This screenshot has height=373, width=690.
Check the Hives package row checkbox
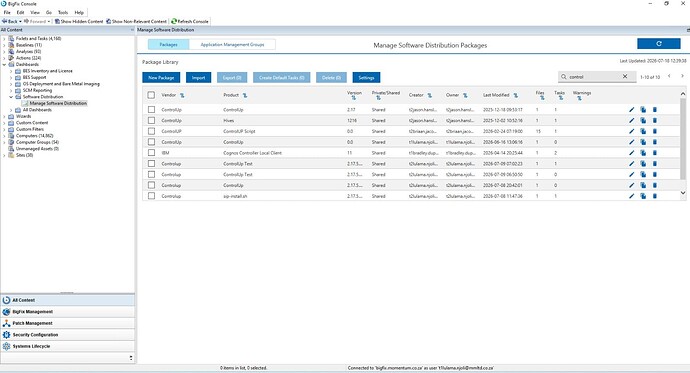tap(151, 120)
